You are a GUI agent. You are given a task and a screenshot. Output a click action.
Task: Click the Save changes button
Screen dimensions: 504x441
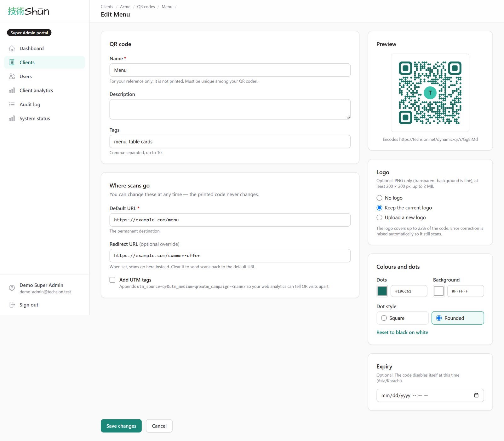click(121, 426)
